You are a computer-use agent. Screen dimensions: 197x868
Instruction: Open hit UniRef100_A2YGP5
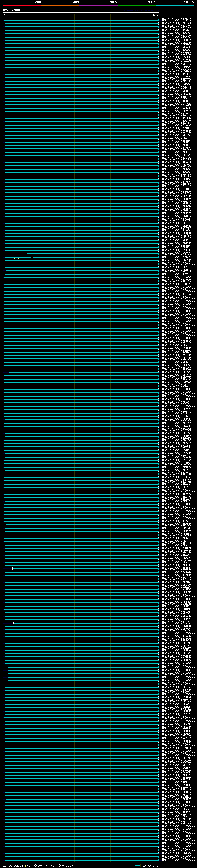(176, 257)
